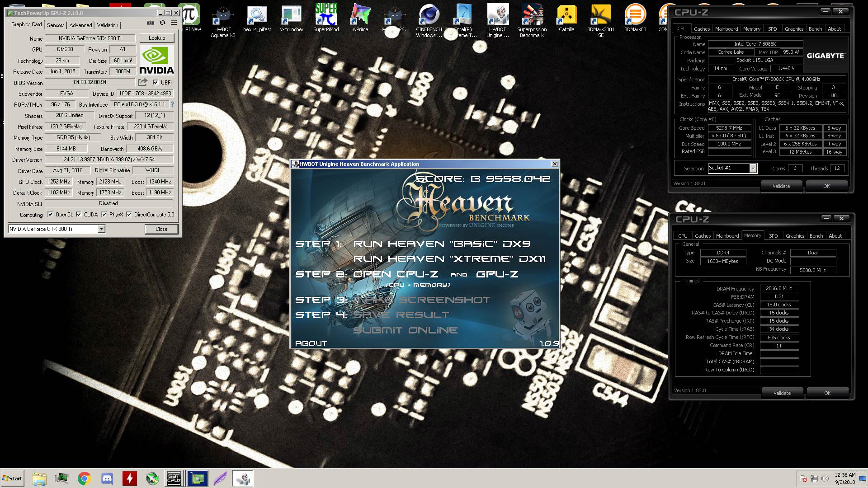Screen dimensions: 868x488
Task: Click the taskbar clock showing 12:38 AM
Action: tap(845, 479)
